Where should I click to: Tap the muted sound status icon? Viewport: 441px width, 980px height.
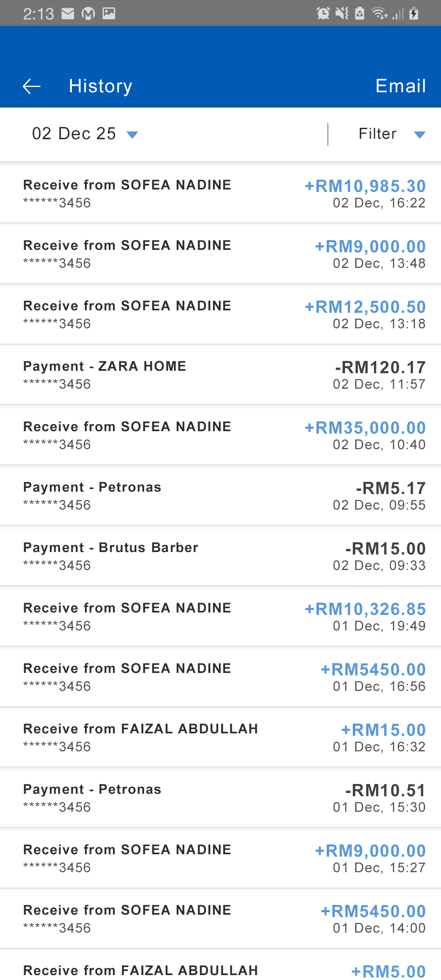(342, 14)
